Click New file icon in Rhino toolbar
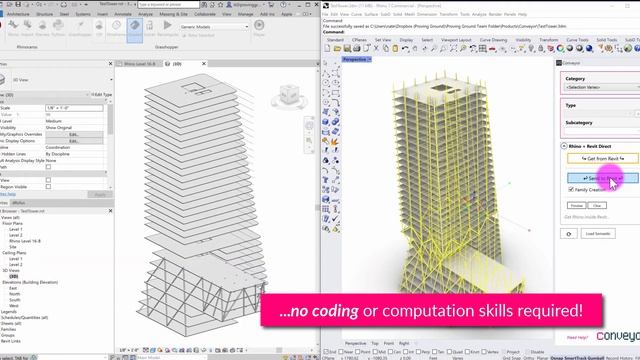Screen dimensions: 640x360 point(327,49)
